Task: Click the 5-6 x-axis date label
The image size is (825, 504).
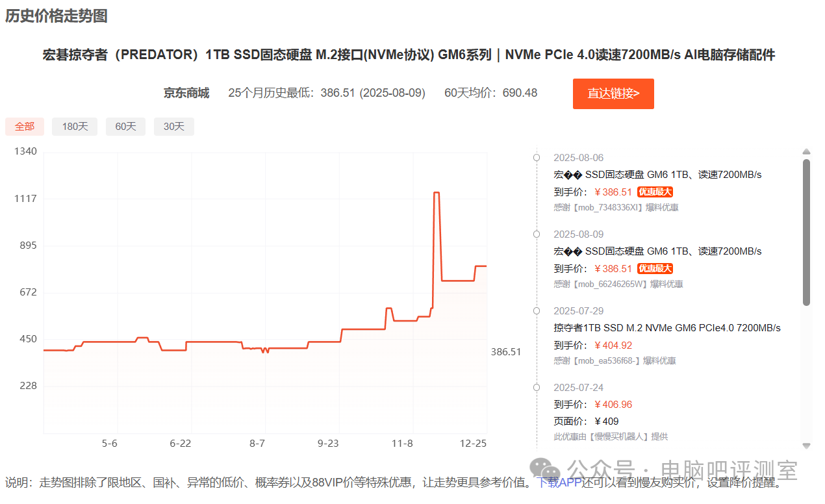Action: (x=110, y=444)
